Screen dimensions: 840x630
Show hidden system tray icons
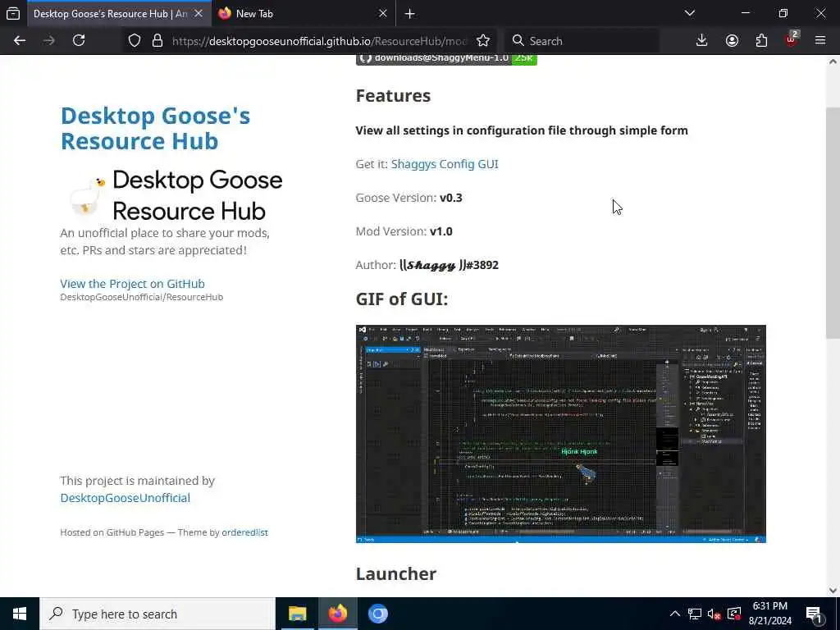pyautogui.click(x=675, y=614)
